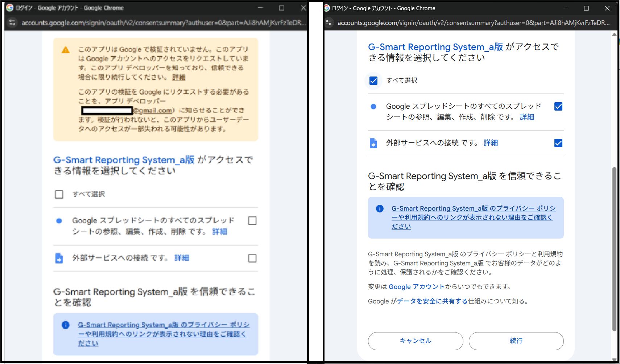Open 詳細 link inside the yellow warning box

179,77
